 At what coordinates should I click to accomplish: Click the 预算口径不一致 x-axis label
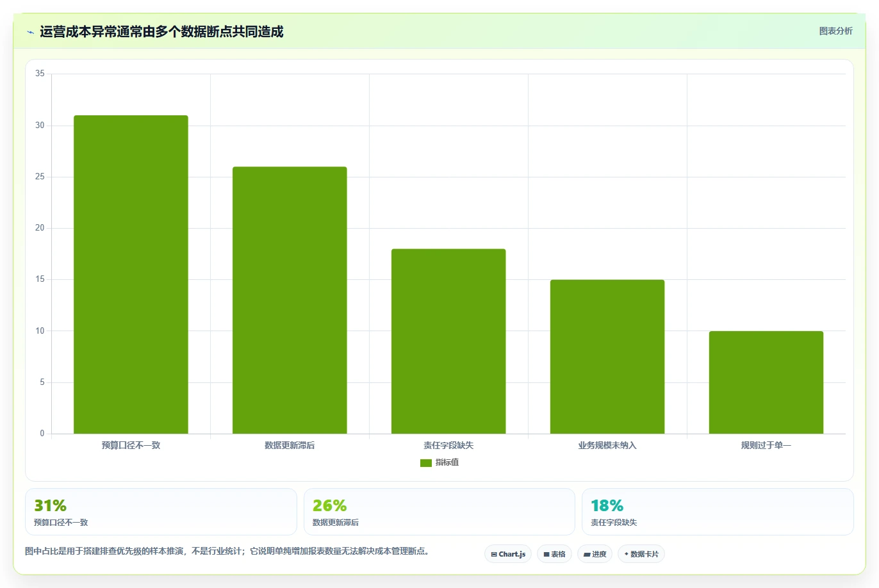pyautogui.click(x=131, y=445)
